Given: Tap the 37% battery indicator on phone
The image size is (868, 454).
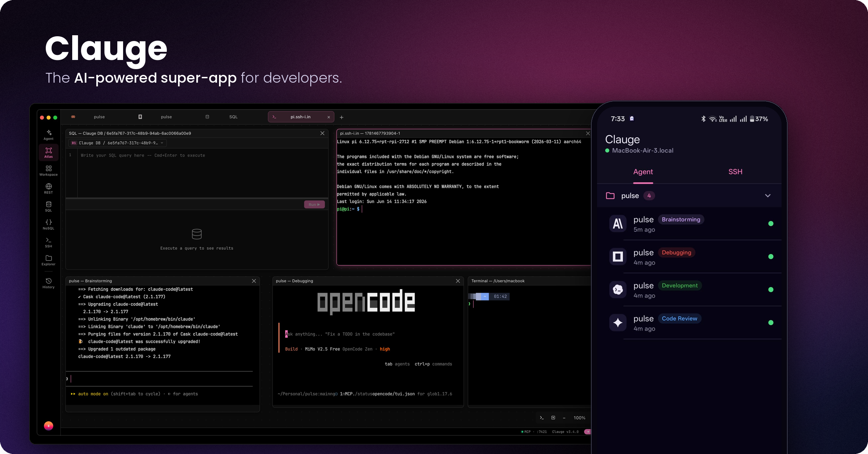Looking at the screenshot, I should click(759, 119).
